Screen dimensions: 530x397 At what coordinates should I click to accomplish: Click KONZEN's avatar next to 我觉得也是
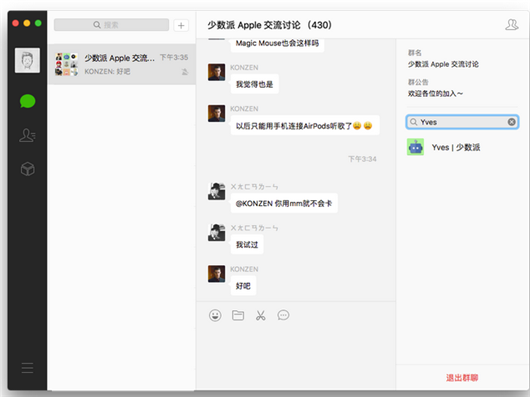216,72
